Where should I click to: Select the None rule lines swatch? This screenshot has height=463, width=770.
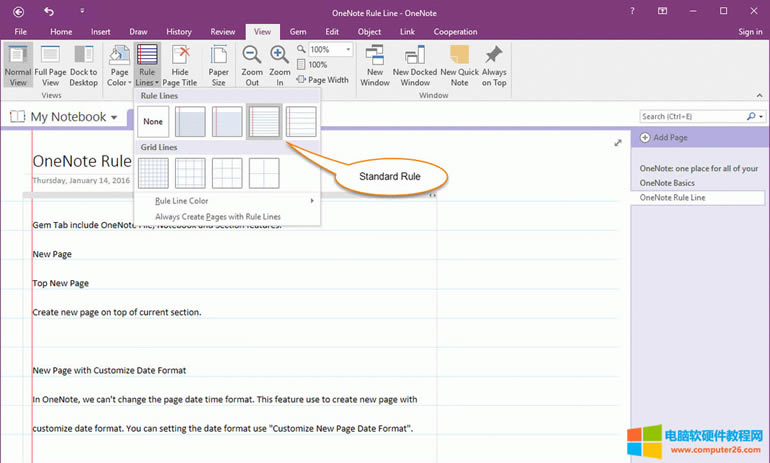(x=153, y=122)
